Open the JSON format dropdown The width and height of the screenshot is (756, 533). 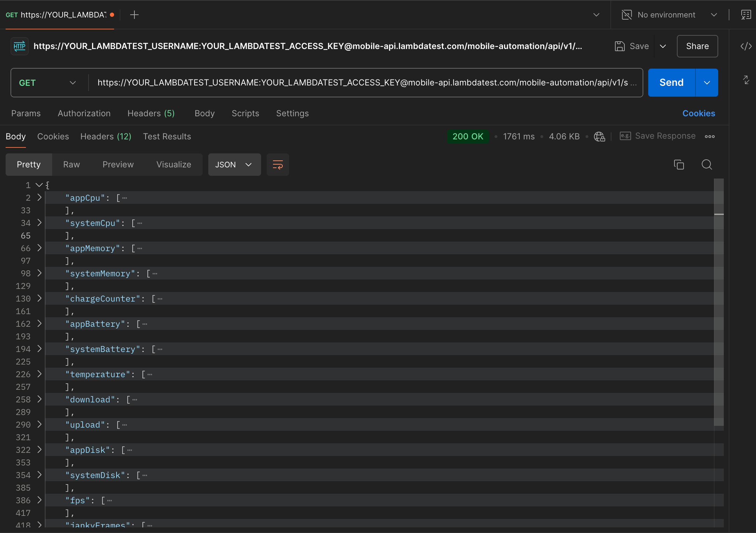(x=234, y=164)
